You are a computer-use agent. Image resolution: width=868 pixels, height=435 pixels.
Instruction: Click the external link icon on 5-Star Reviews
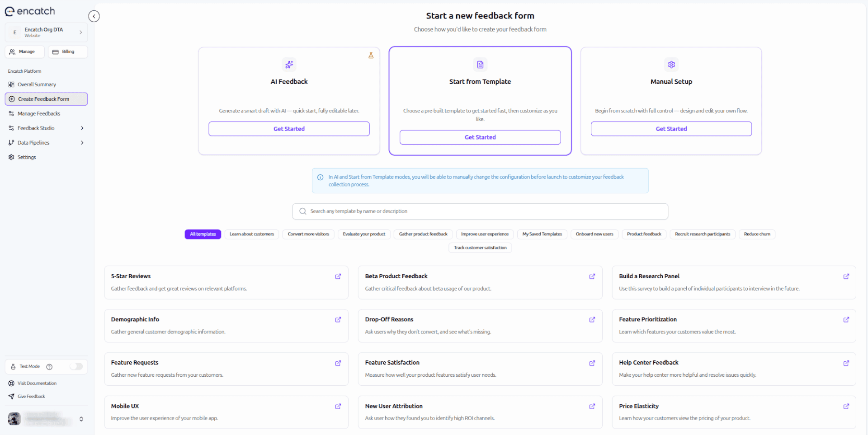tap(338, 276)
